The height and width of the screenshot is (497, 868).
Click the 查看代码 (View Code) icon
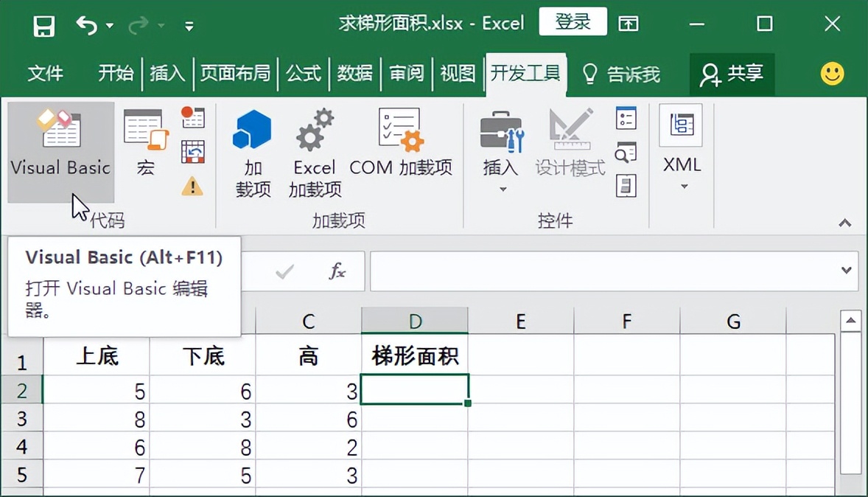click(x=626, y=153)
